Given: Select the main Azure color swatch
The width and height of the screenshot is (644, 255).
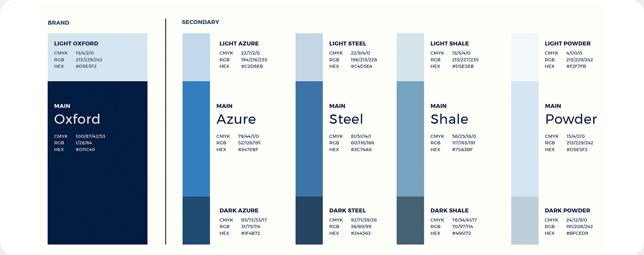Looking at the screenshot, I should tap(196, 139).
